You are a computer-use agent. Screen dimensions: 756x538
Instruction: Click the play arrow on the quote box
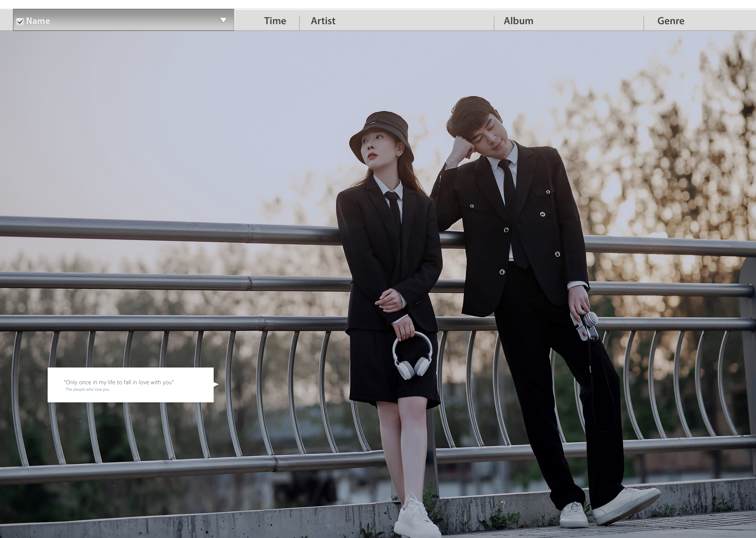[x=216, y=384]
